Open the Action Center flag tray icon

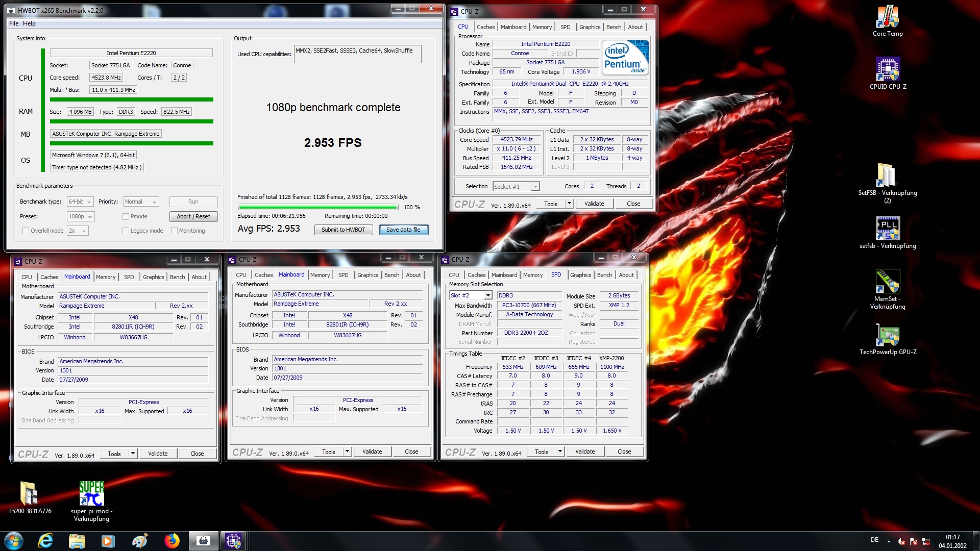pyautogui.click(x=914, y=541)
